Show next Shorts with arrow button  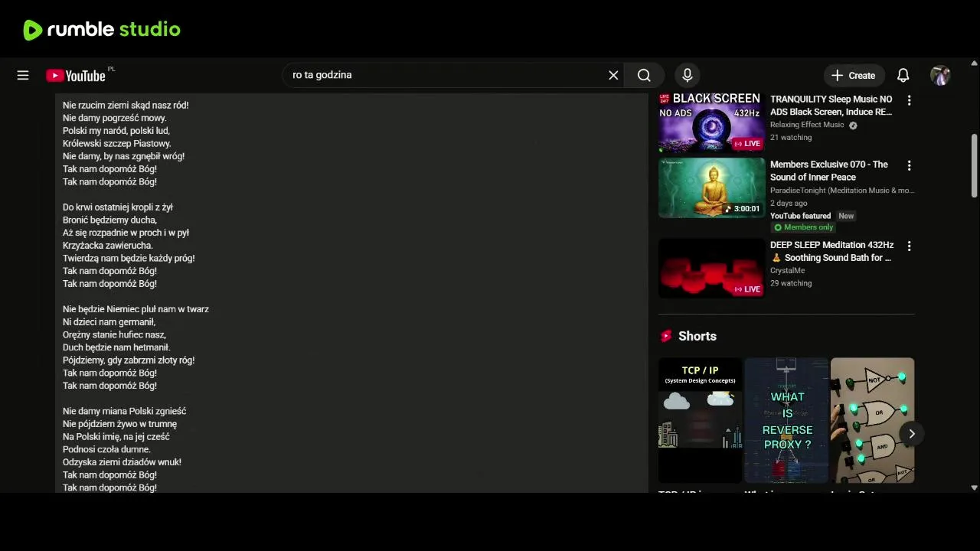coord(911,434)
